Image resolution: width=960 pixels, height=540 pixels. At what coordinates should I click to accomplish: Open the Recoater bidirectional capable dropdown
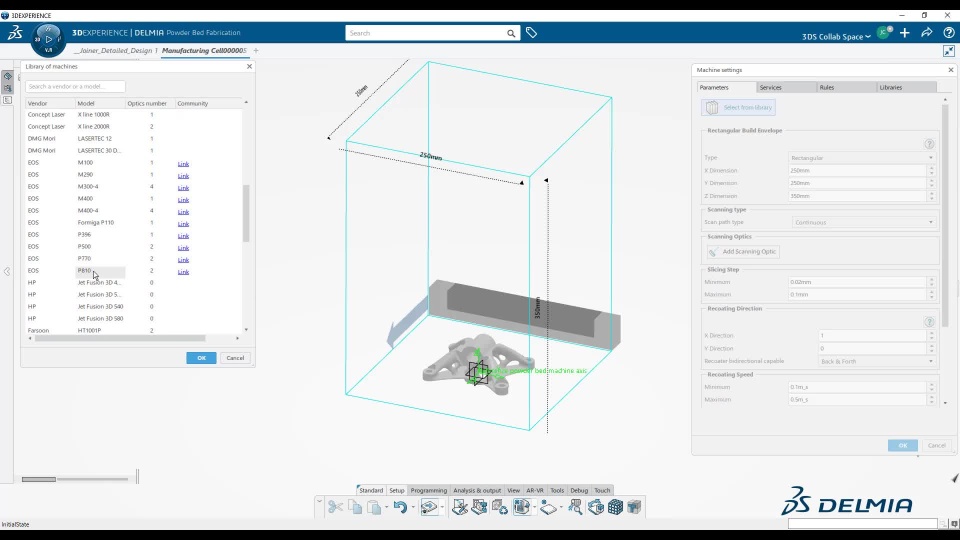pos(877,361)
